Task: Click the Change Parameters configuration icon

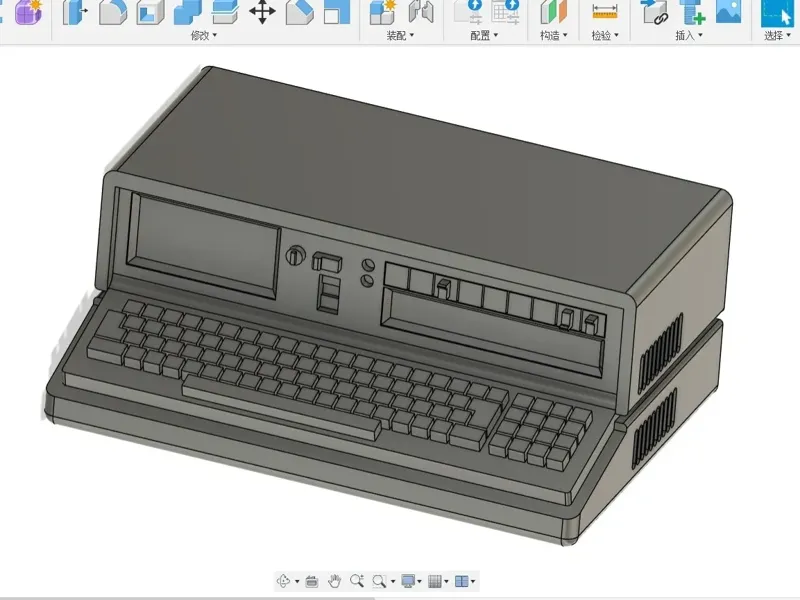Action: pyautogui.click(x=468, y=12)
